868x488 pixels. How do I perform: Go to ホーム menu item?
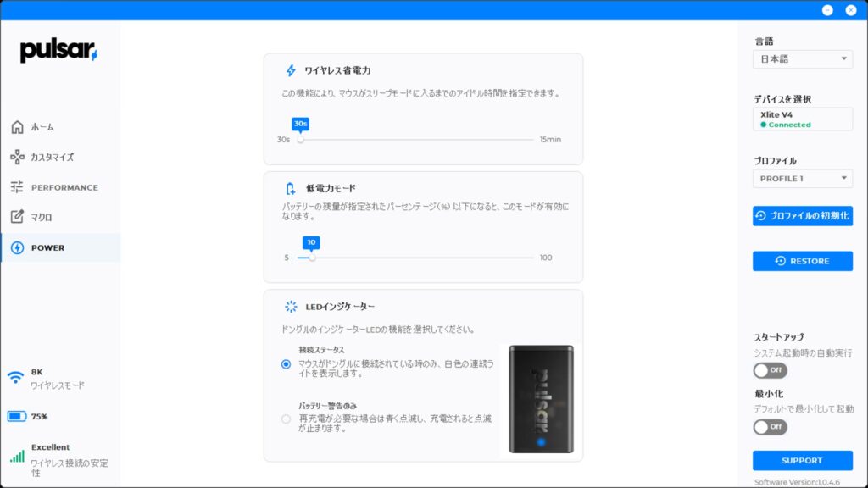pyautogui.click(x=42, y=127)
